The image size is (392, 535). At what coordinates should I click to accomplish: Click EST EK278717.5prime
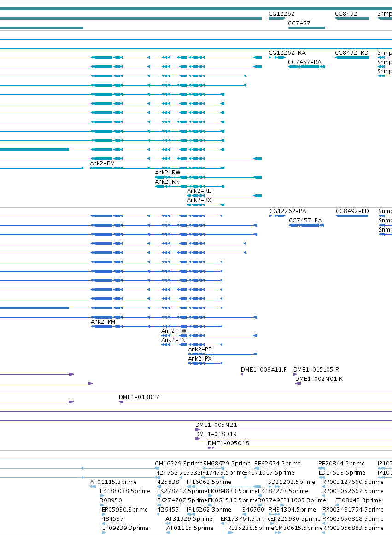182,491
